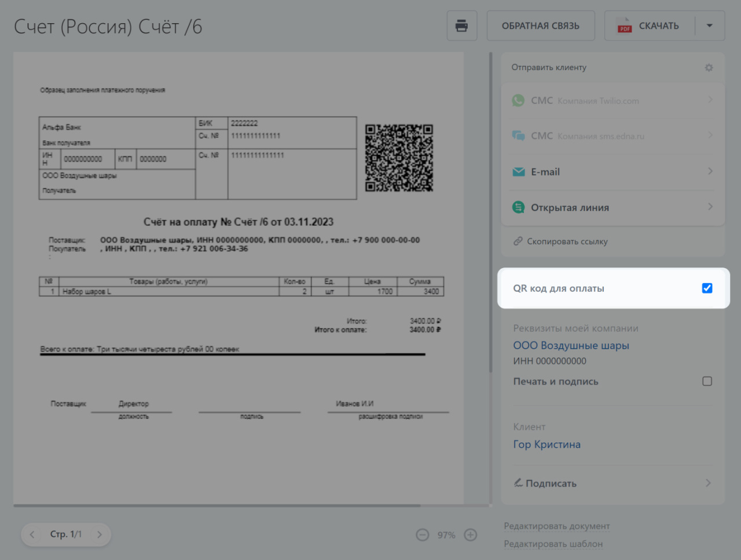Go to previous page arrow
741x560 pixels.
click(x=32, y=535)
